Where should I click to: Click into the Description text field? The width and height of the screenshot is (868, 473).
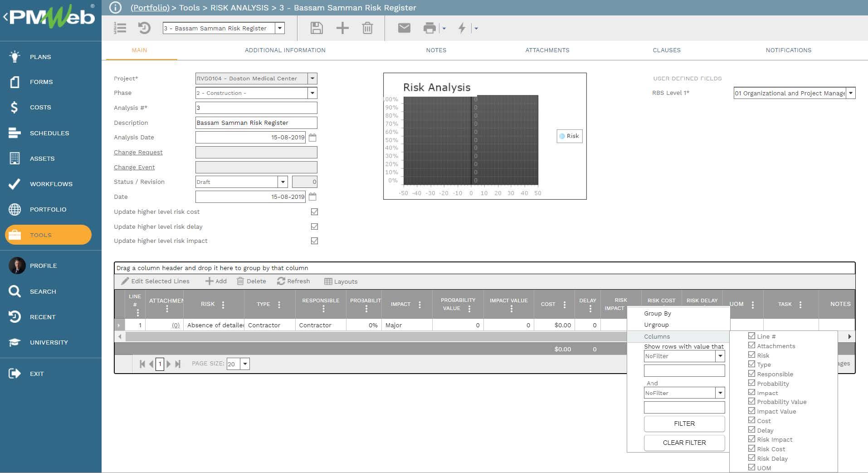coord(256,123)
